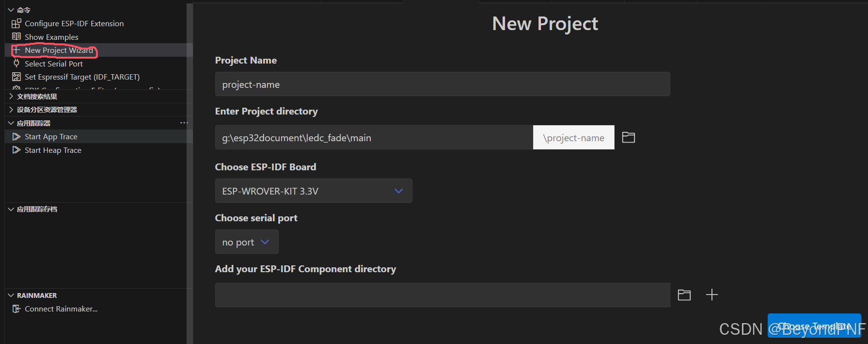
Task: Select Start App Trace item
Action: [51, 137]
